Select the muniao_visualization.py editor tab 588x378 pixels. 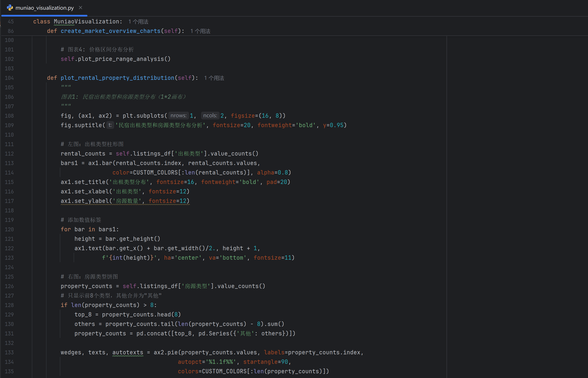(x=44, y=8)
